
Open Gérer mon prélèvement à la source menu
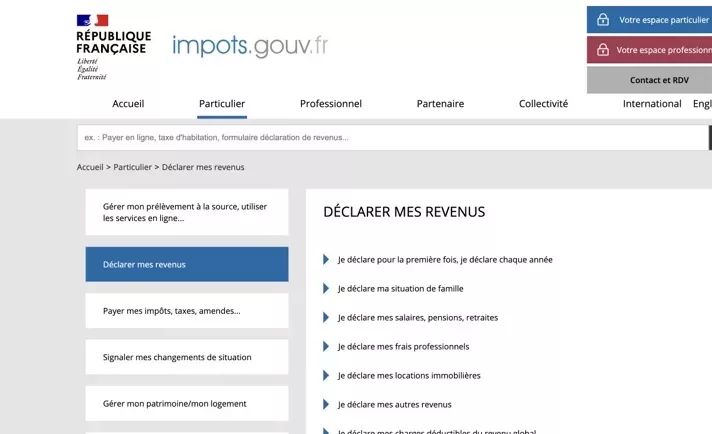pos(187,212)
